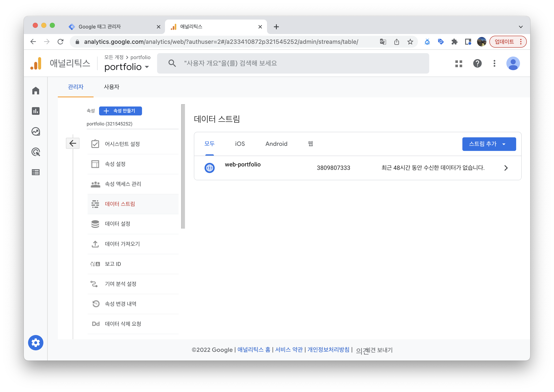Click the property column vertical scrollbar
554x392 pixels.
183,166
